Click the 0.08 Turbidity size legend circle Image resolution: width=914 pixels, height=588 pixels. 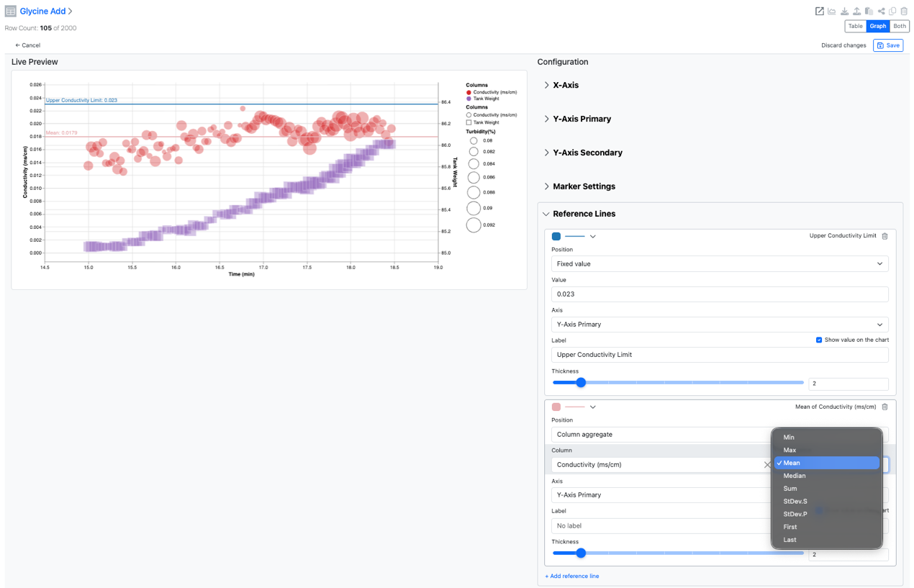[x=474, y=141]
